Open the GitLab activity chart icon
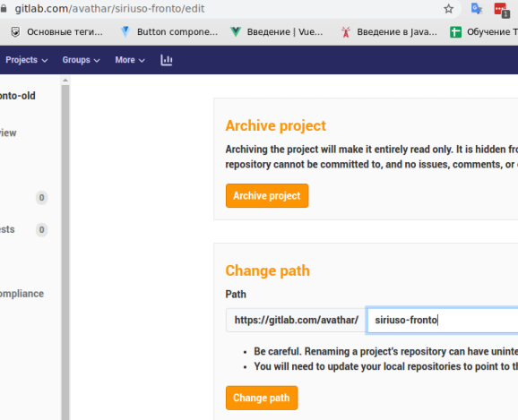Viewport: 518px width, 420px height. (166, 60)
